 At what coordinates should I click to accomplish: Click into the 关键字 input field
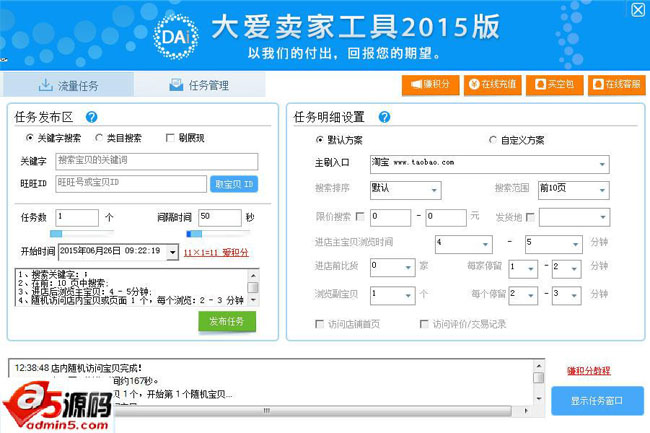pyautogui.click(x=157, y=161)
